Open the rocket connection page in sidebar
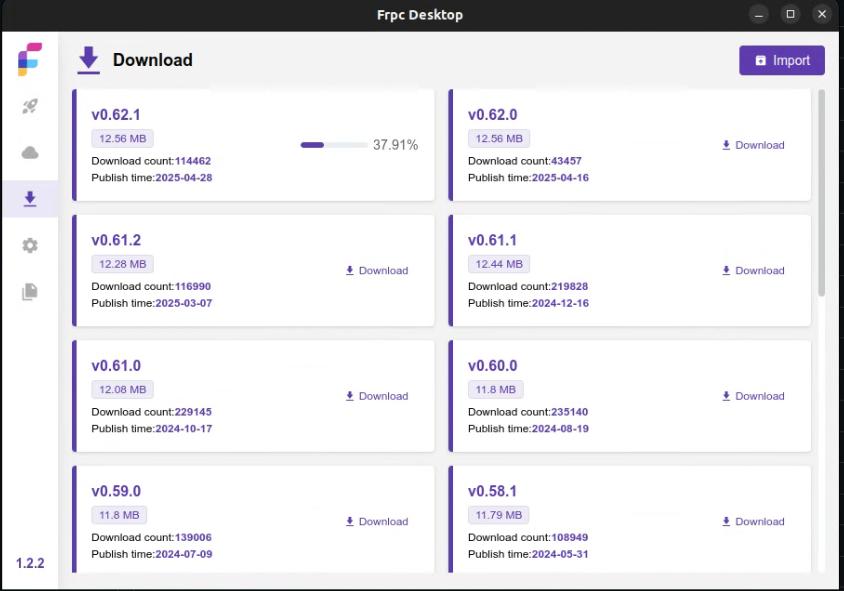Image resolution: width=844 pixels, height=591 pixels. pos(30,106)
